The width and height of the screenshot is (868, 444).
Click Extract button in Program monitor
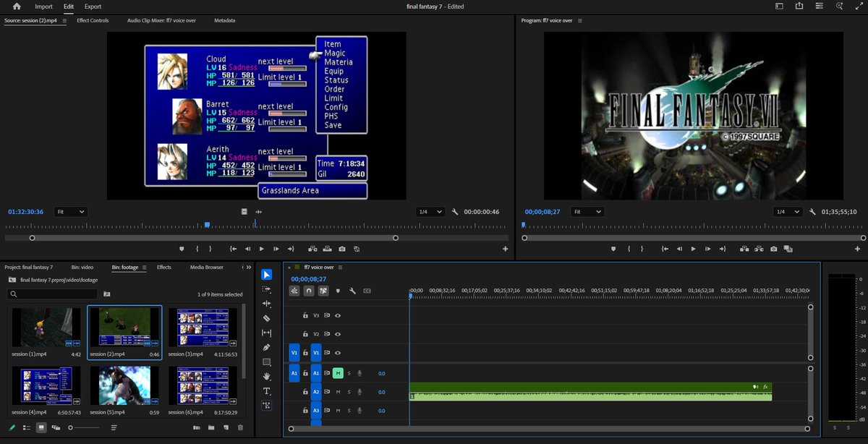pos(759,249)
